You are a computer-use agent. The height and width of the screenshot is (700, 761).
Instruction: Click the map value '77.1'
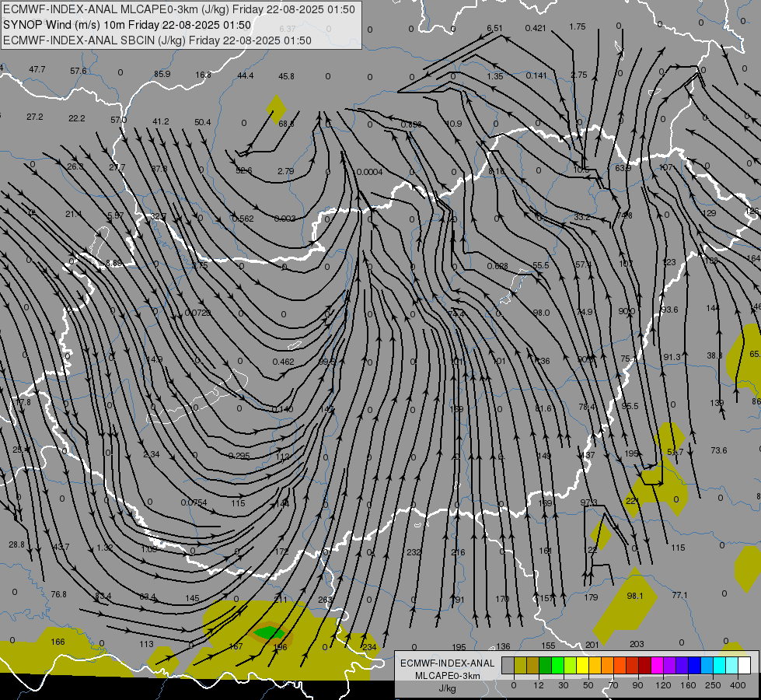[x=679, y=595]
